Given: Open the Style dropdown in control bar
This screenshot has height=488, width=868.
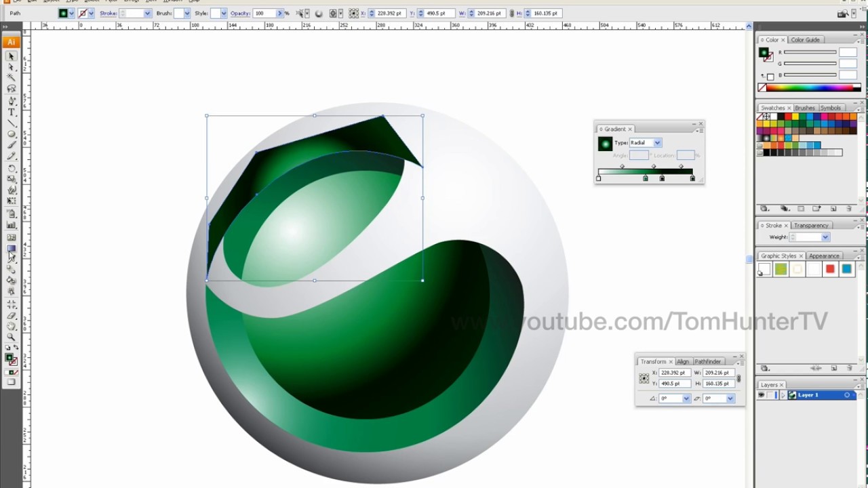Looking at the screenshot, I should [223, 14].
